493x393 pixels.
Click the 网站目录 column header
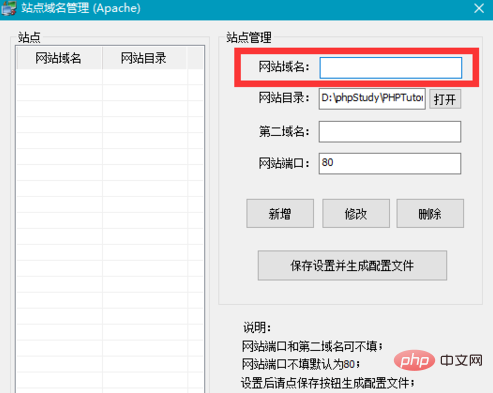[x=144, y=58]
